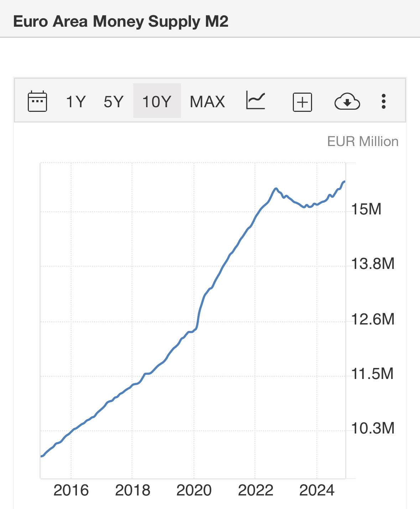The image size is (420, 509).
Task: Click the 2020 x-axis label
Action: click(194, 490)
